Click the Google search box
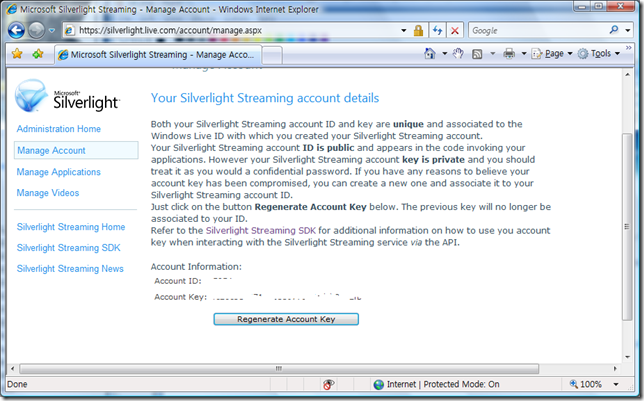The height and width of the screenshot is (401, 644). point(538,30)
